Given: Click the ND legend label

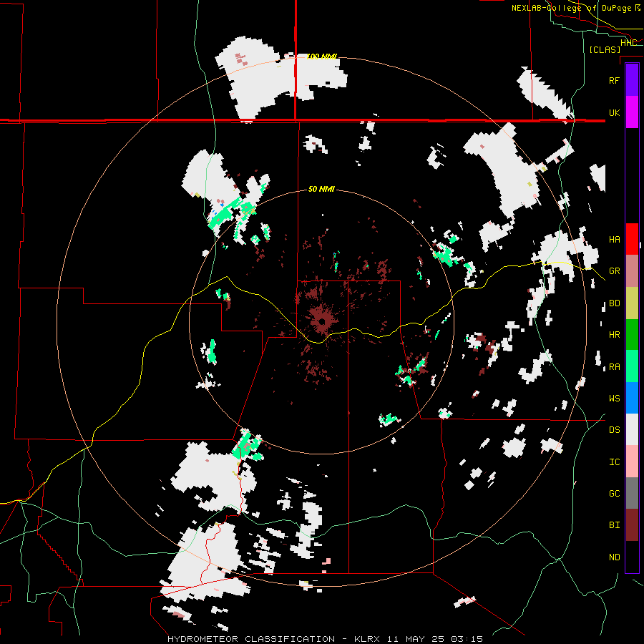Looking at the screenshot, I should (x=614, y=557).
